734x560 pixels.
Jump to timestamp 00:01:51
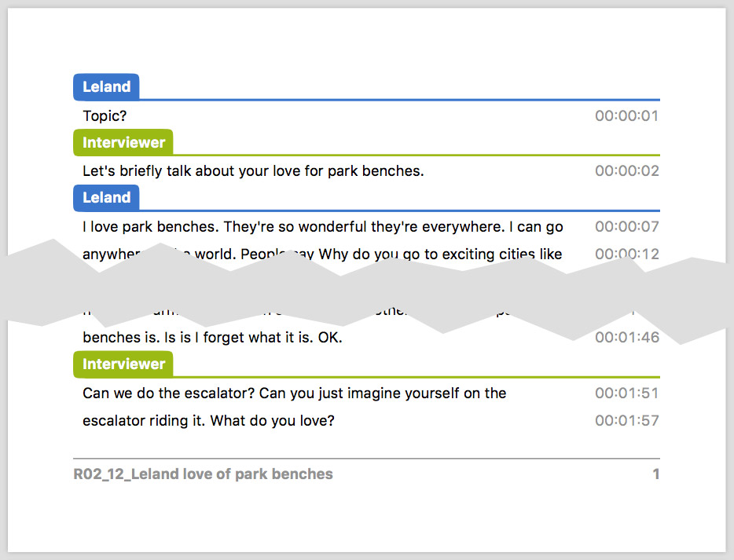626,393
